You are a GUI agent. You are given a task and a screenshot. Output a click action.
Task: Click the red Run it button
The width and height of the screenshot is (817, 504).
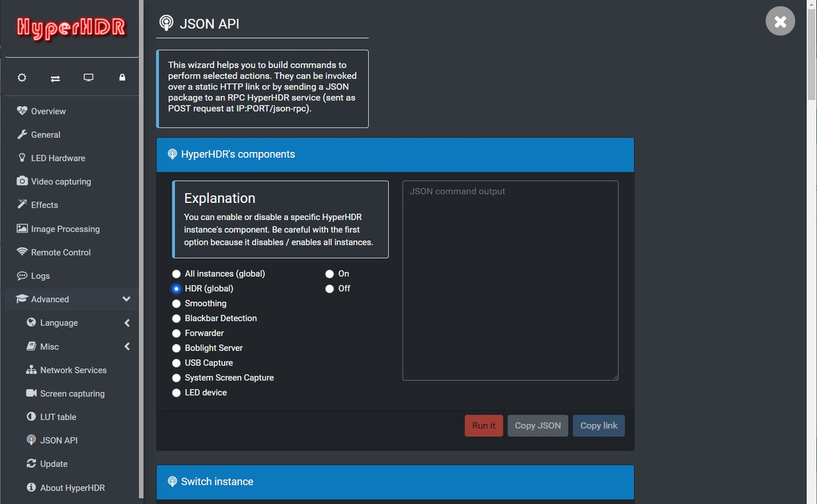484,426
